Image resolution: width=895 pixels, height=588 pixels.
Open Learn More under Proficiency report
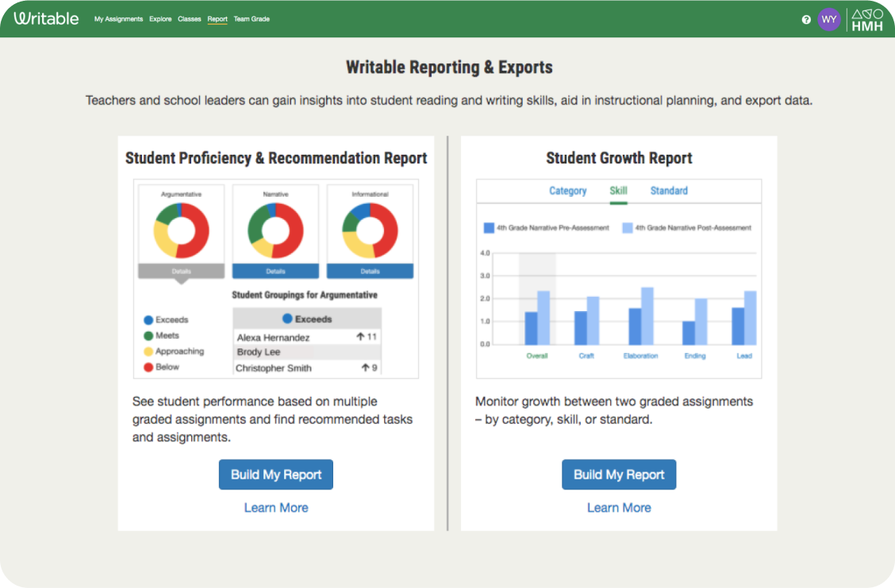pos(275,508)
